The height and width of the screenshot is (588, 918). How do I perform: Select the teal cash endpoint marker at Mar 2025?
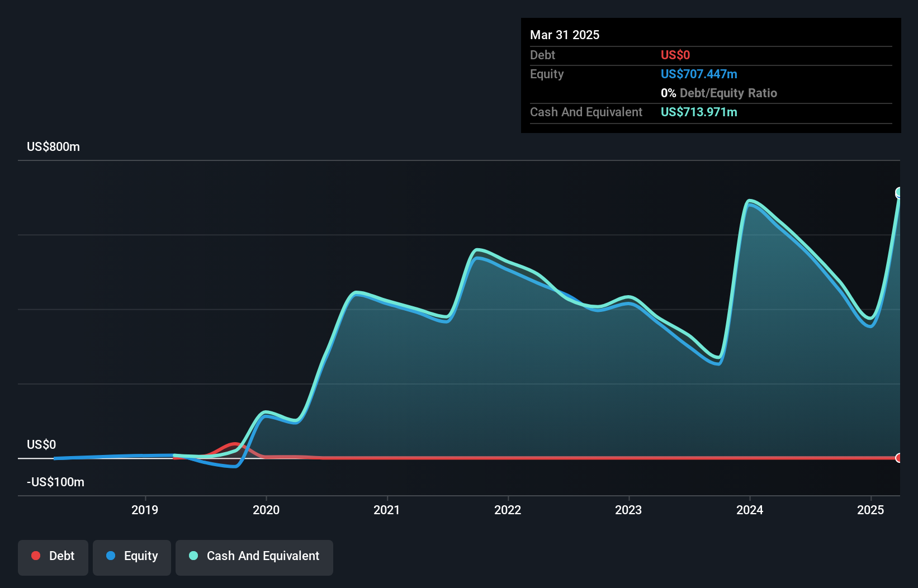[899, 193]
